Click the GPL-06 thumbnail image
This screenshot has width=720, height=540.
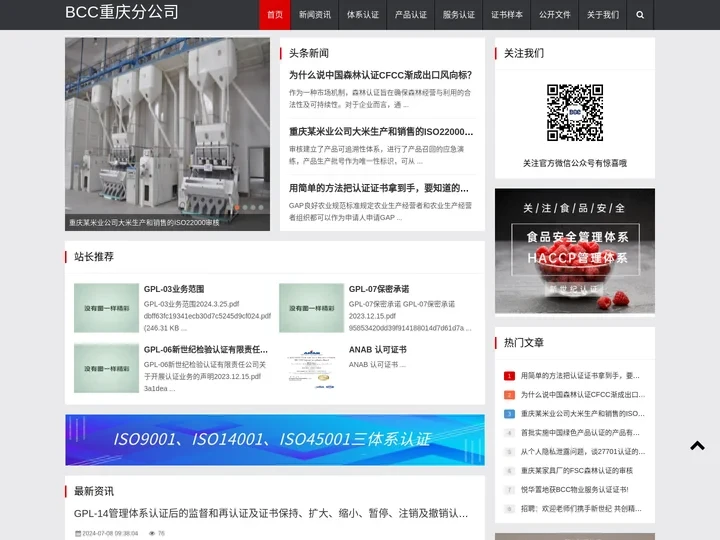point(106,368)
